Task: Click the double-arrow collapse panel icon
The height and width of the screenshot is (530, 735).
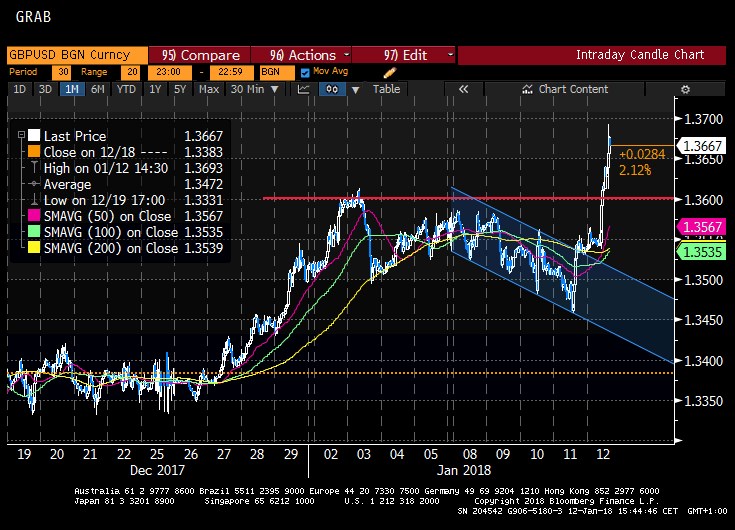Action: 463,89
